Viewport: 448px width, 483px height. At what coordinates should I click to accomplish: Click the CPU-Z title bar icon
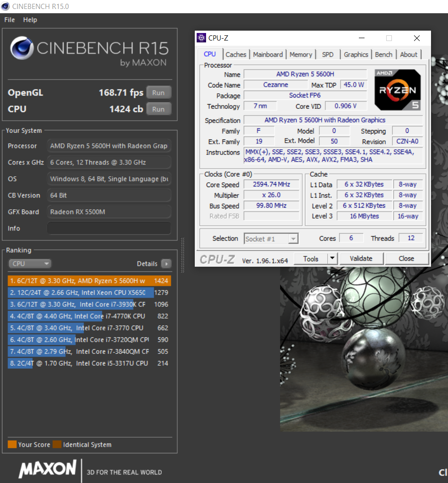[x=201, y=38]
